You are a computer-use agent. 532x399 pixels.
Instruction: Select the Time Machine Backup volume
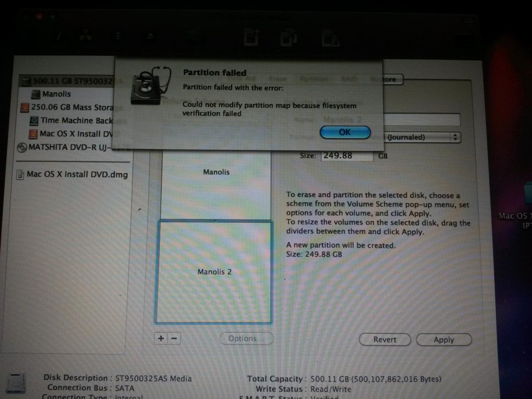pyautogui.click(x=71, y=120)
